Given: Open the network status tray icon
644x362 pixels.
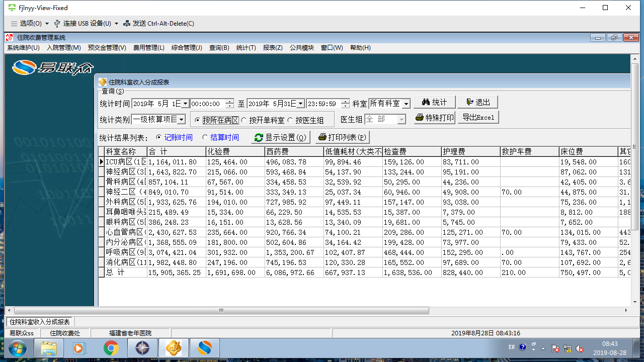Looking at the screenshot, I should point(568,348).
